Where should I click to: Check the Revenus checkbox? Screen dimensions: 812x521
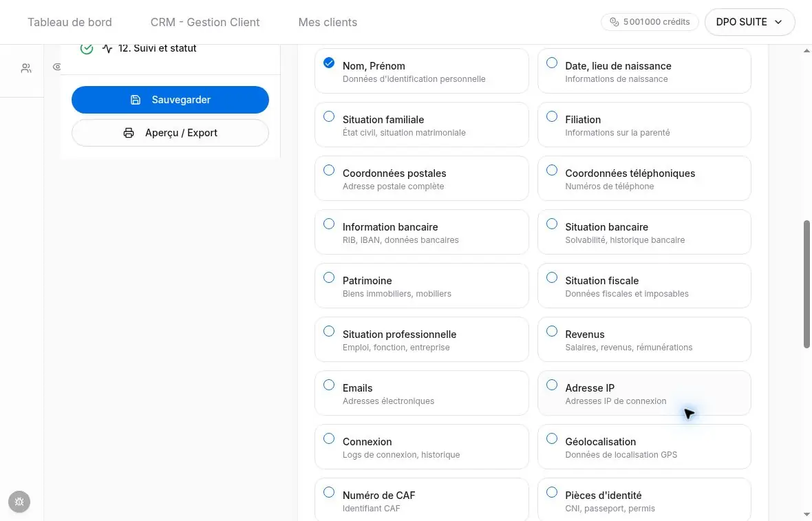552,332
